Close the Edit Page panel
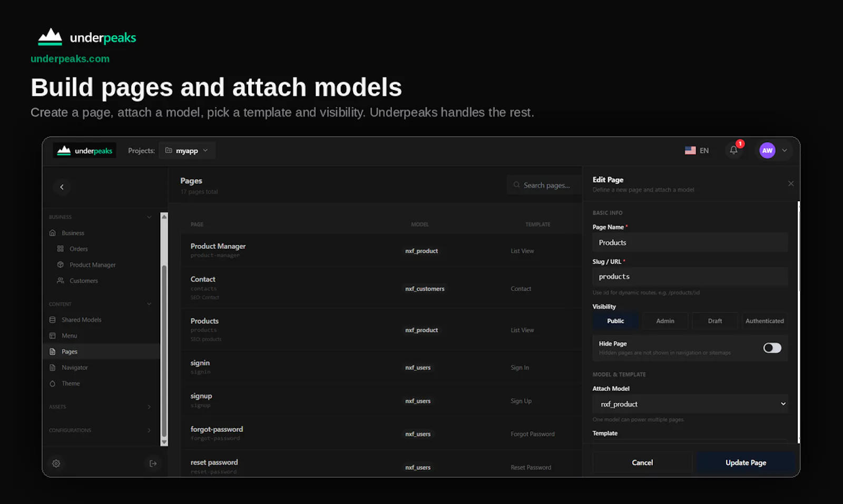This screenshot has height=504, width=843. point(791,183)
